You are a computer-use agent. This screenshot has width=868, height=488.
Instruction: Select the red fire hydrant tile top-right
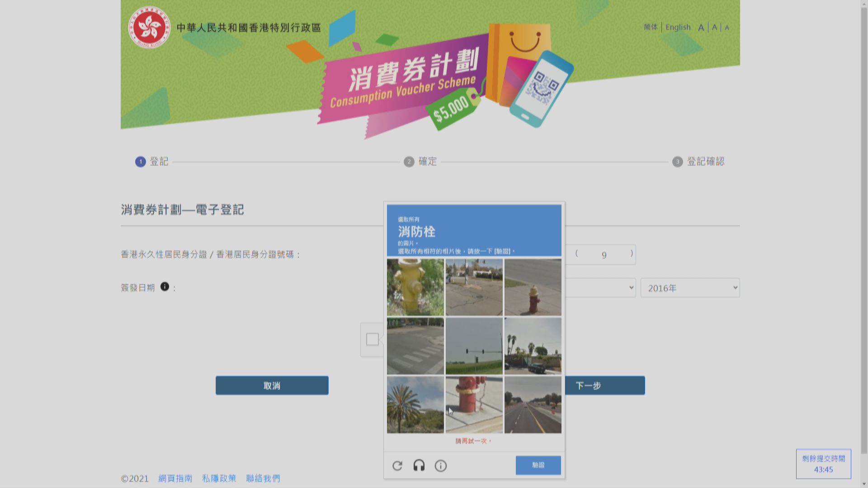(532, 287)
